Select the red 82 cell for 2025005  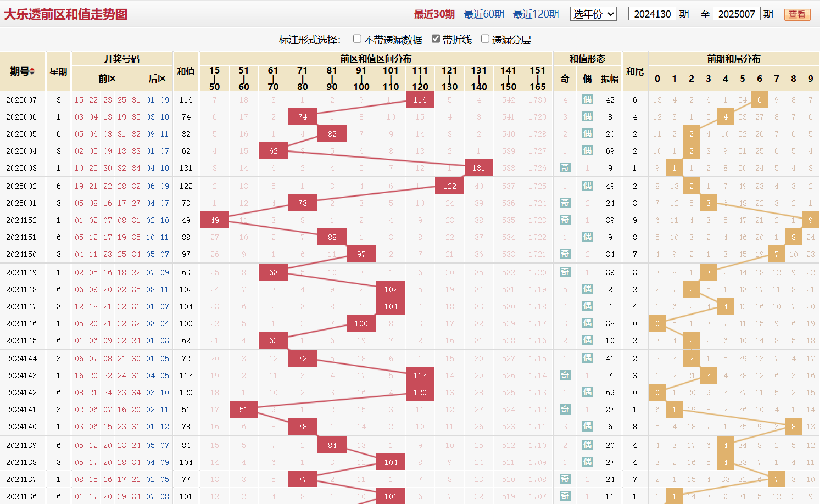[332, 134]
